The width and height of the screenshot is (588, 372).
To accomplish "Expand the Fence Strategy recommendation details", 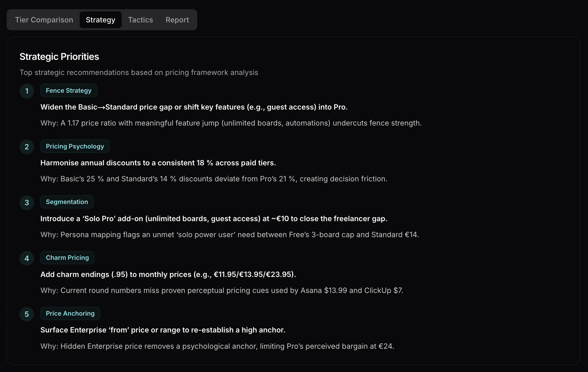I will click(193, 107).
